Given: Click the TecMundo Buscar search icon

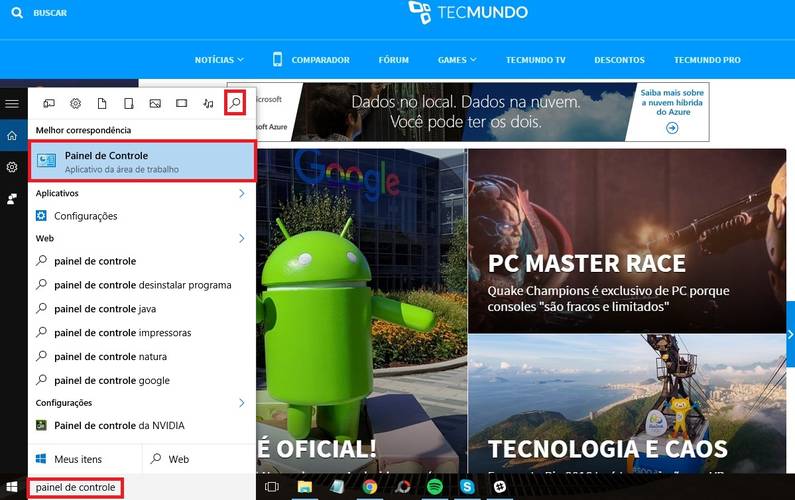Looking at the screenshot, I should 17,13.
